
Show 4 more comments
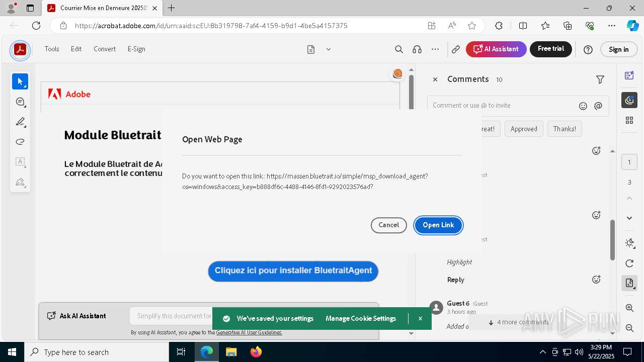(x=518, y=322)
